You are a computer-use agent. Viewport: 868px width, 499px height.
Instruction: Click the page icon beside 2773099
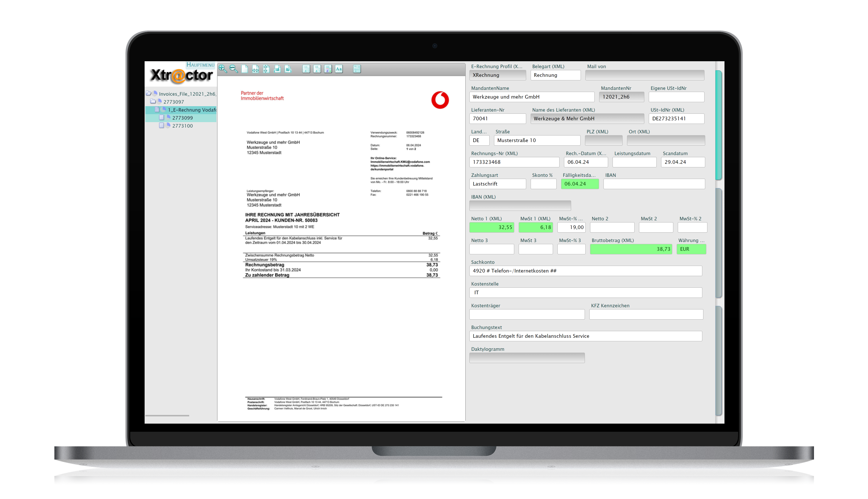(x=162, y=117)
